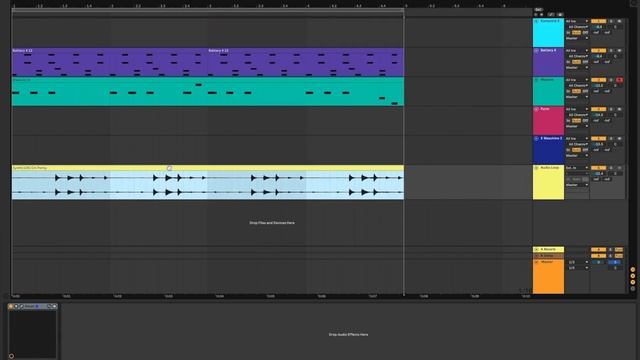640x360 pixels.
Task: Set Maschine 2 track monitoring to Off
Action: tap(585, 150)
